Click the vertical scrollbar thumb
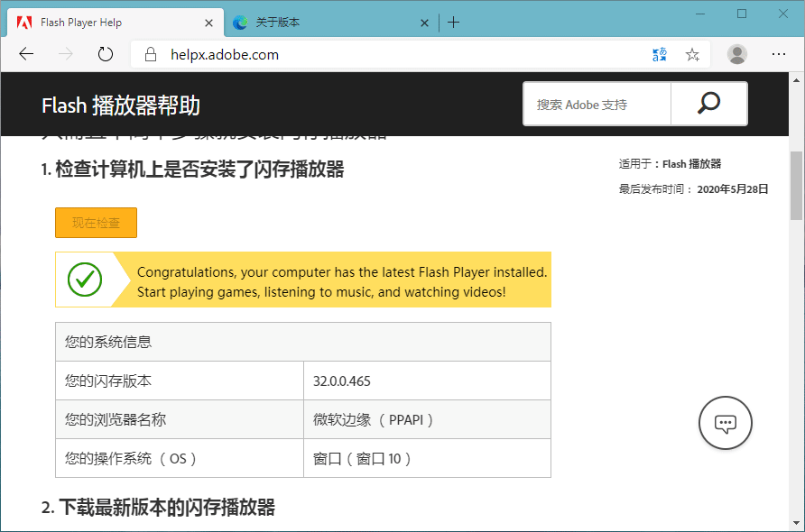This screenshot has height=532, width=805. coord(796,185)
